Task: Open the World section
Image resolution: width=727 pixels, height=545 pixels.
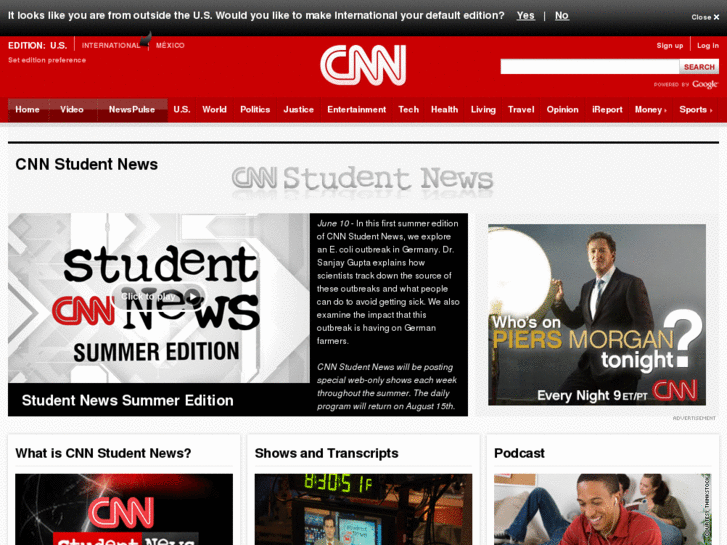Action: click(x=214, y=110)
